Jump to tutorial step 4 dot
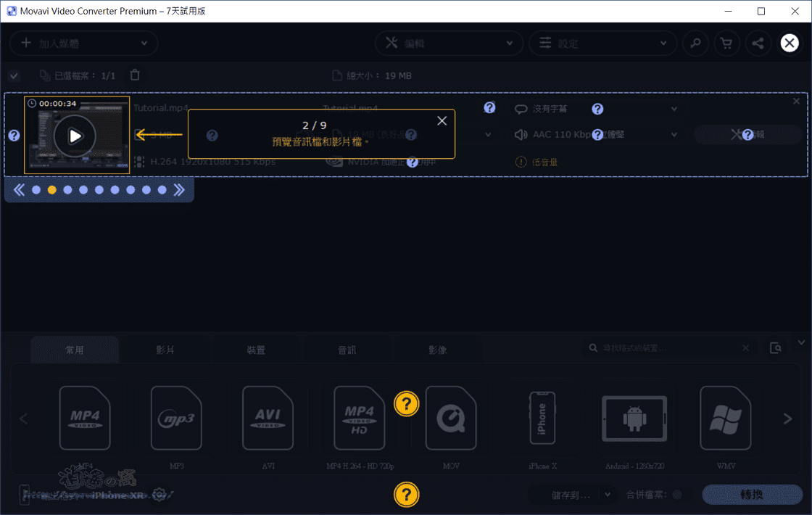 click(83, 190)
